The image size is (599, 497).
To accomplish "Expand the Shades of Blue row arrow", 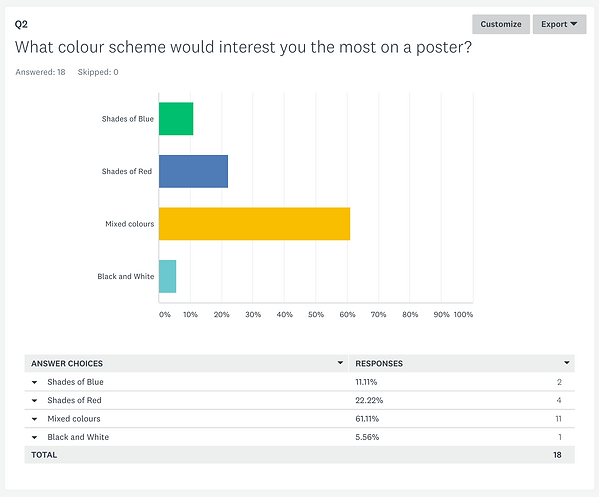I will point(34,382).
